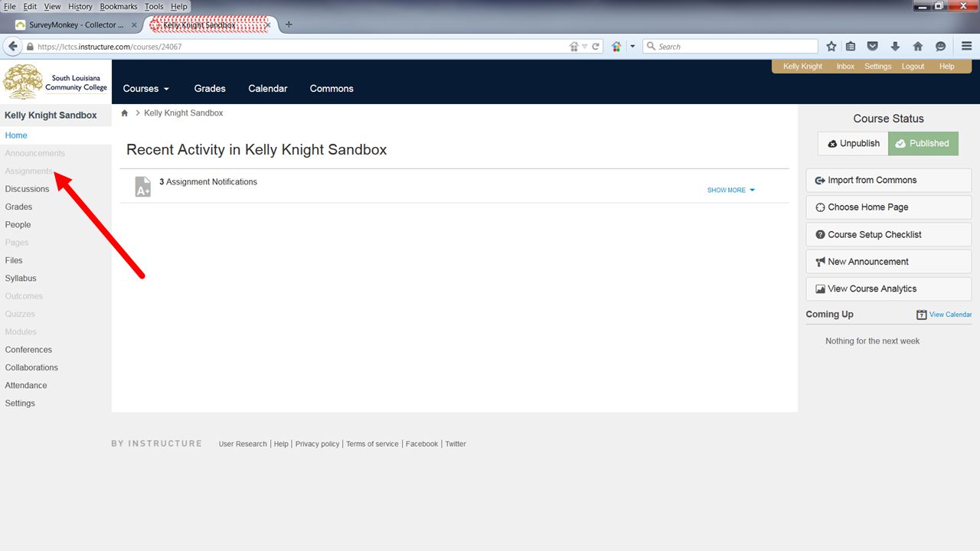The image size is (980, 551).
Task: Open People in course sidebar
Action: 18,225
